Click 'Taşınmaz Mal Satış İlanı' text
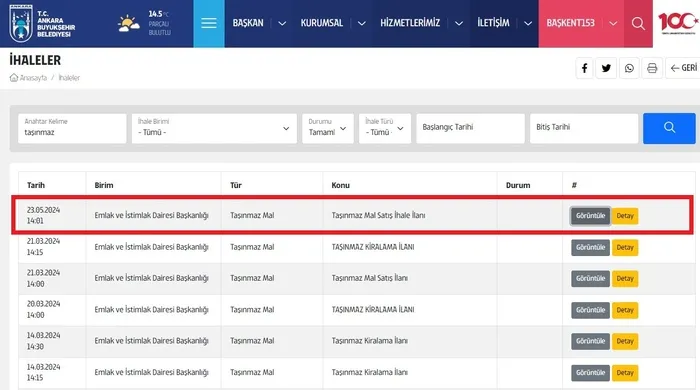This screenshot has height=390, width=700. (x=369, y=278)
